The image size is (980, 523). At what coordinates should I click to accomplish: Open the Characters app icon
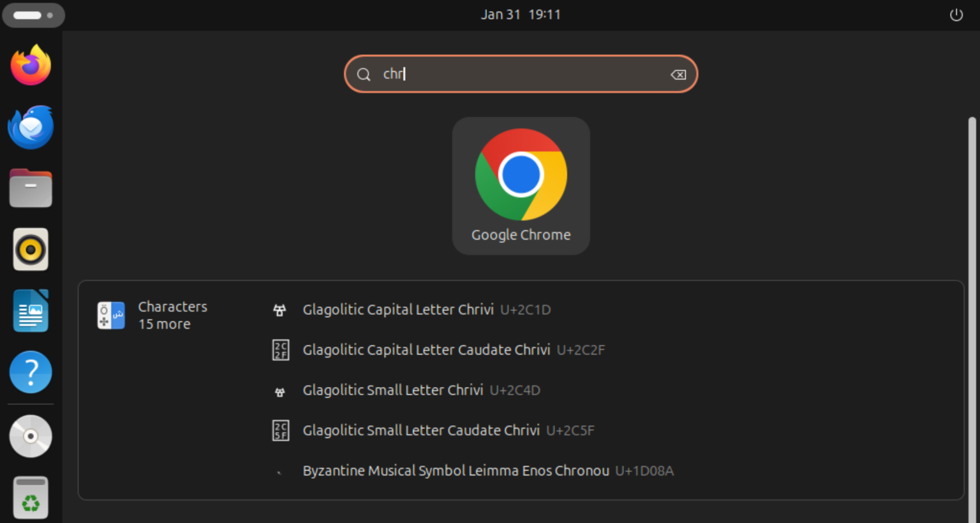111,315
